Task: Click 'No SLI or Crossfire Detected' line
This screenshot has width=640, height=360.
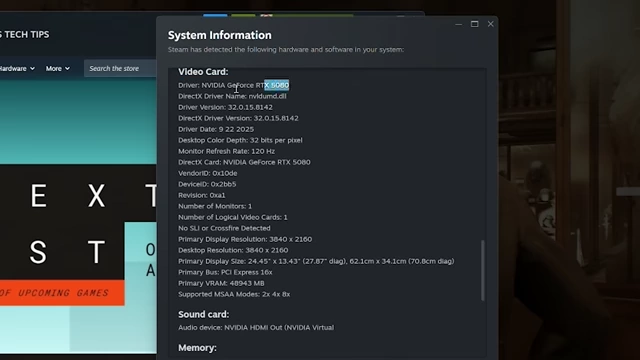Action: (x=224, y=229)
